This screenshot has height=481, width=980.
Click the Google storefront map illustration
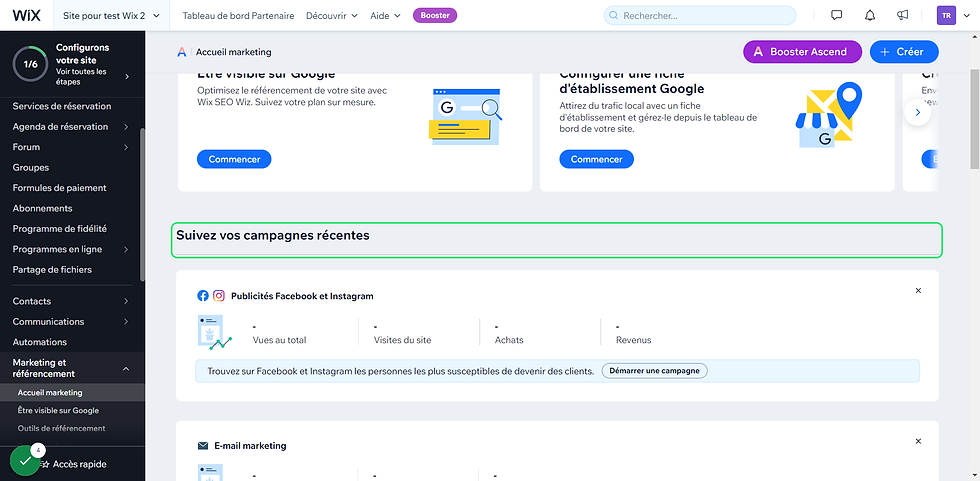(x=828, y=116)
